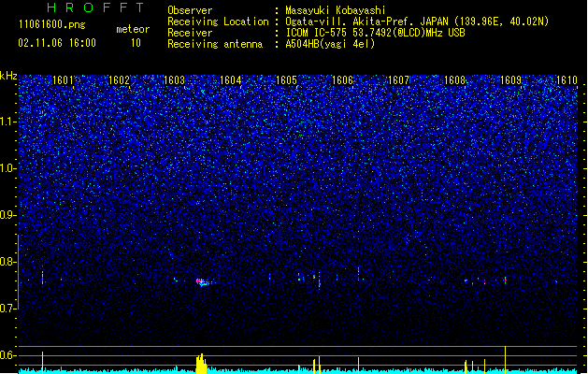Image resolution: width=588 pixels, height=374 pixels.
Task: Click the A504HB(yagi 4el) antenna value
Action: (330, 44)
